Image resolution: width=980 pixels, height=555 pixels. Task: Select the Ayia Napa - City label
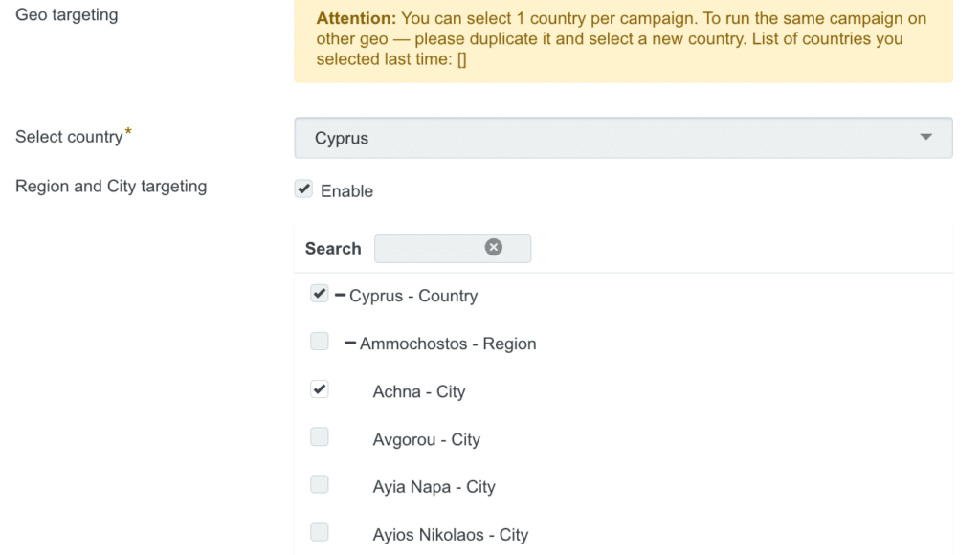coord(434,487)
